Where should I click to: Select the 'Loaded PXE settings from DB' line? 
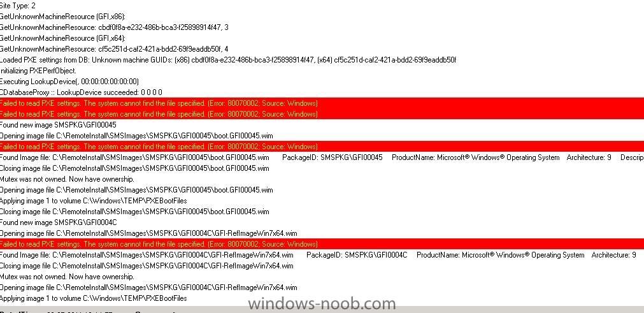tap(322, 60)
